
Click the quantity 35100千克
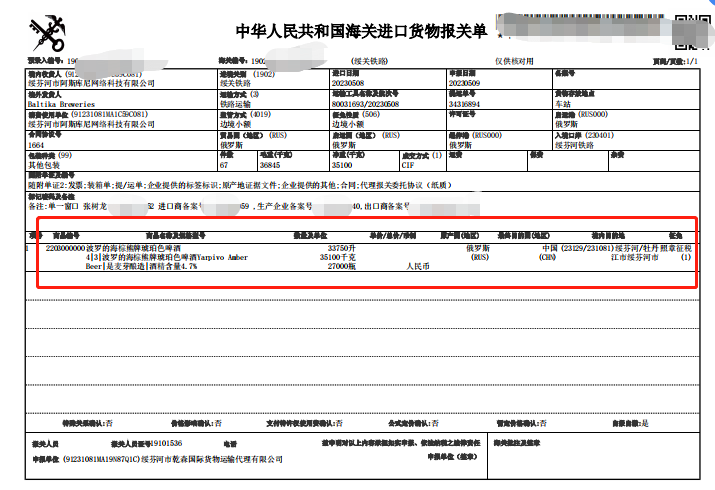337,258
